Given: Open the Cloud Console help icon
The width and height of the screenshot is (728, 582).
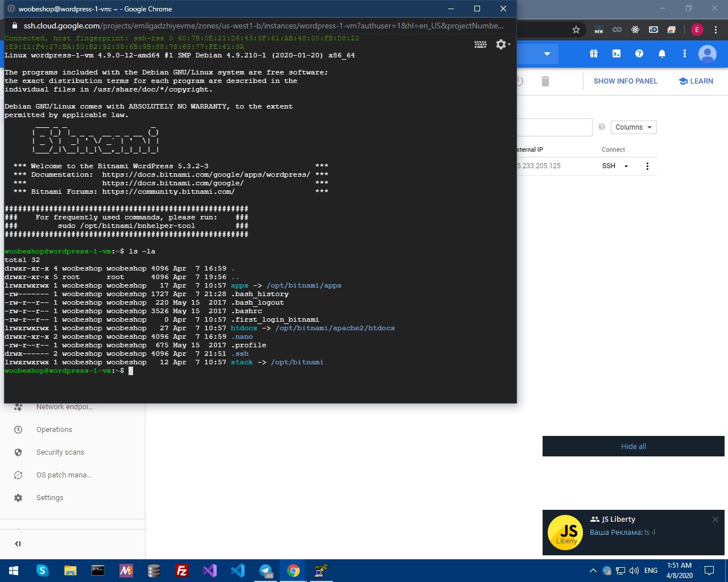Looking at the screenshot, I should (639, 53).
